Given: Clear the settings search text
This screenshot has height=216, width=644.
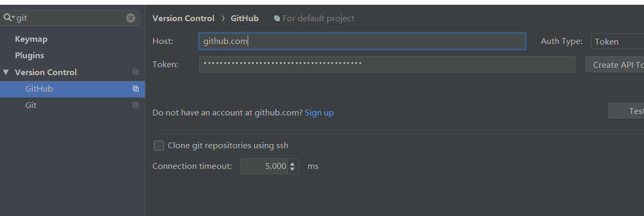Looking at the screenshot, I should 131,18.
